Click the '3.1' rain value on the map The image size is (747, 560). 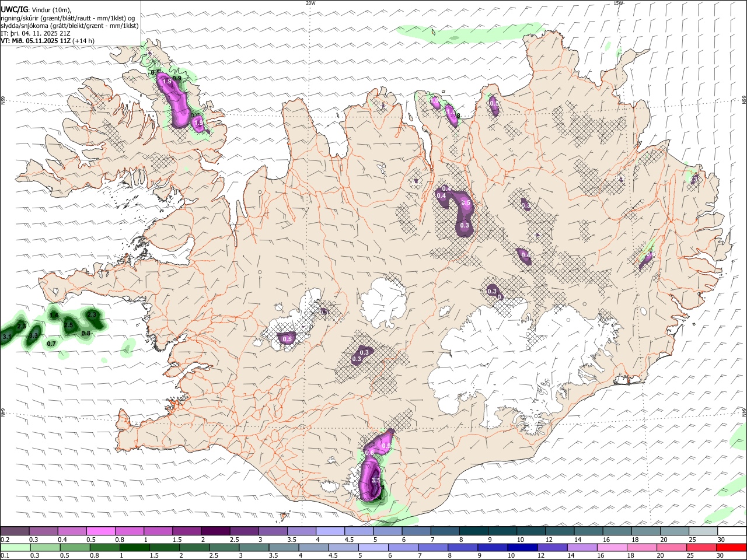(7, 337)
